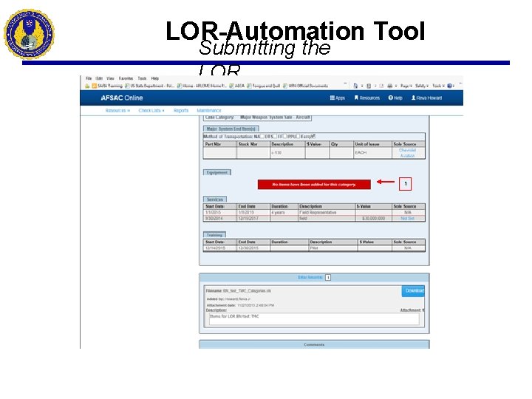Open the sole source link in c-130 row
The image size is (532, 399).
407,153
